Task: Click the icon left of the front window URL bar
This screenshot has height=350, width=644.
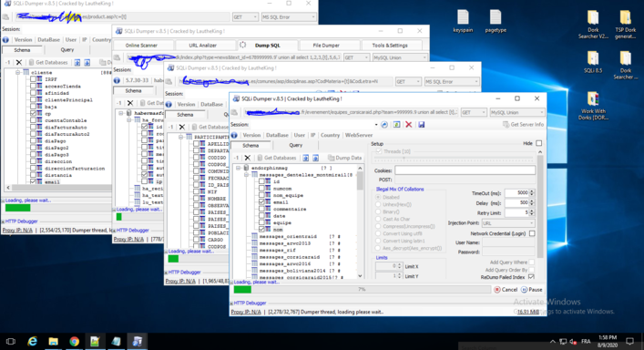Action: 234,112
